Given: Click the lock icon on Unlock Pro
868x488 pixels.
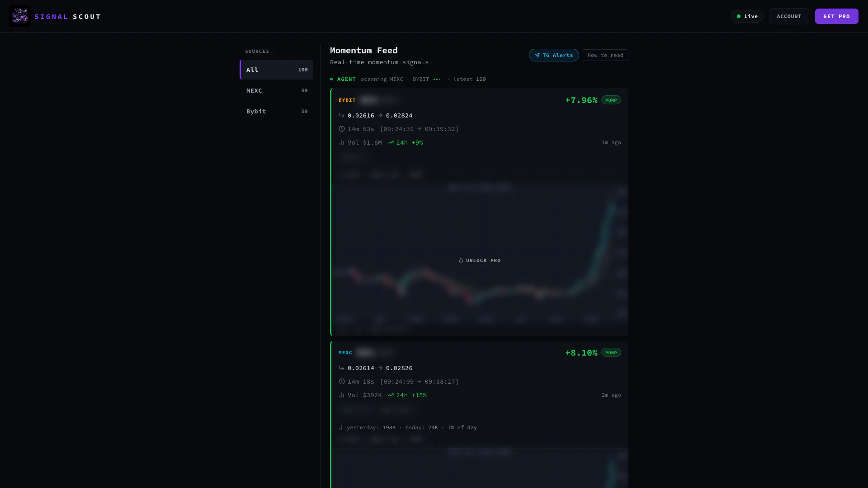Looking at the screenshot, I should [x=461, y=260].
